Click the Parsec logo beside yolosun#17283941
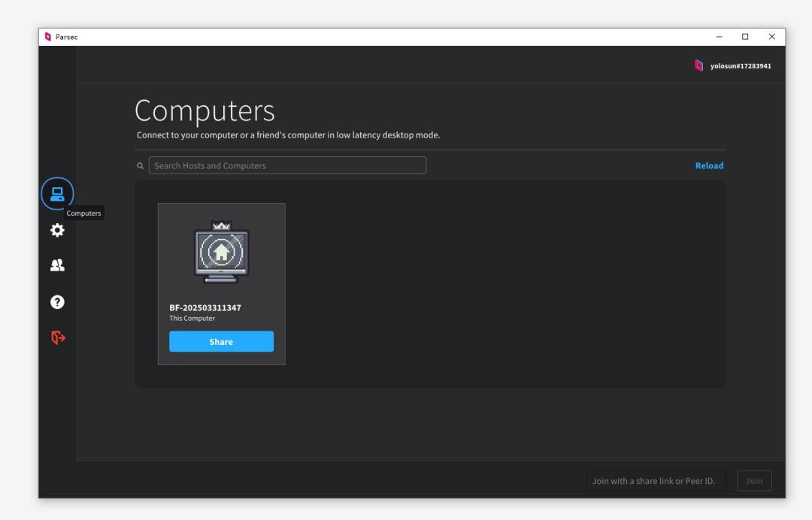 698,65
